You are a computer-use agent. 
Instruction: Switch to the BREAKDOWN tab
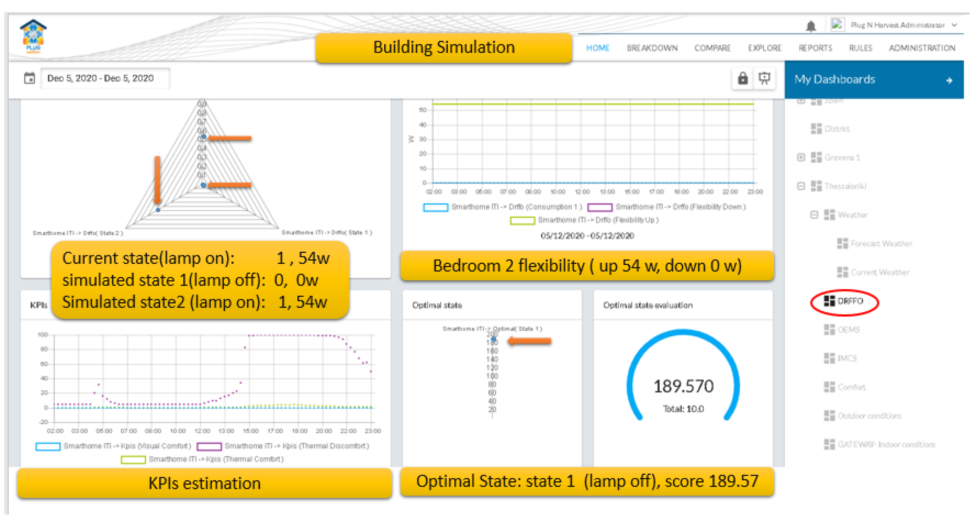click(x=652, y=48)
